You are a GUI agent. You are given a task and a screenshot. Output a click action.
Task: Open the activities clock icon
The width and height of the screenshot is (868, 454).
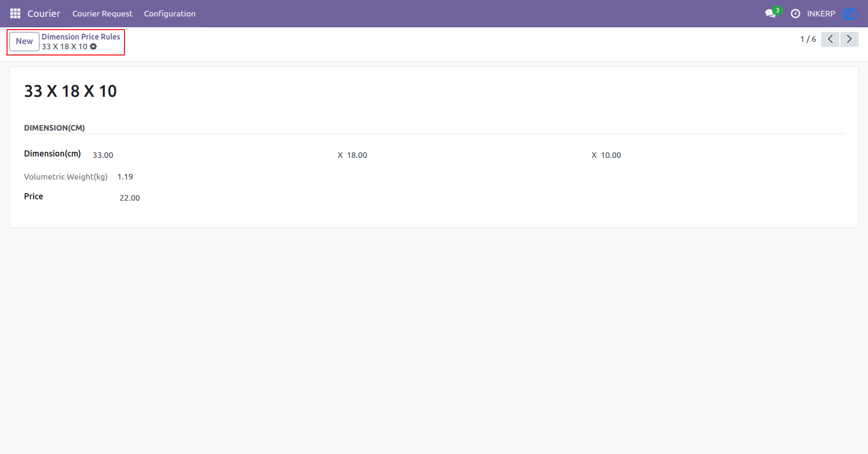[795, 14]
